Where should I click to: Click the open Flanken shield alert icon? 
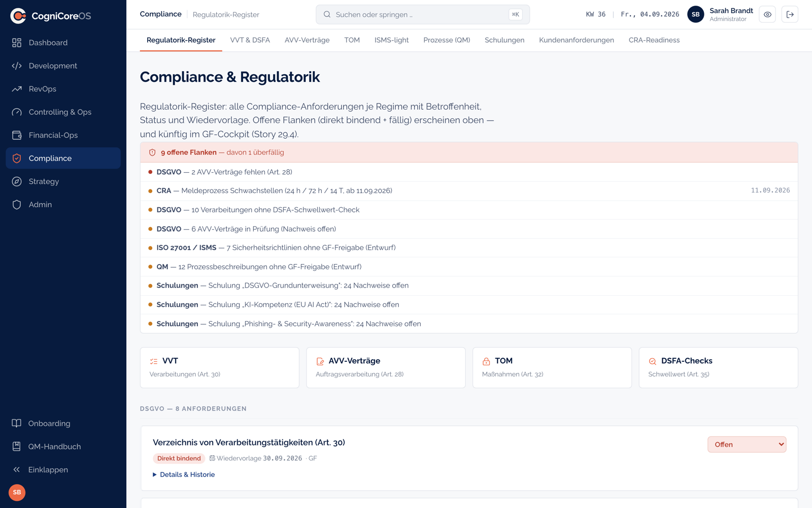[152, 152]
